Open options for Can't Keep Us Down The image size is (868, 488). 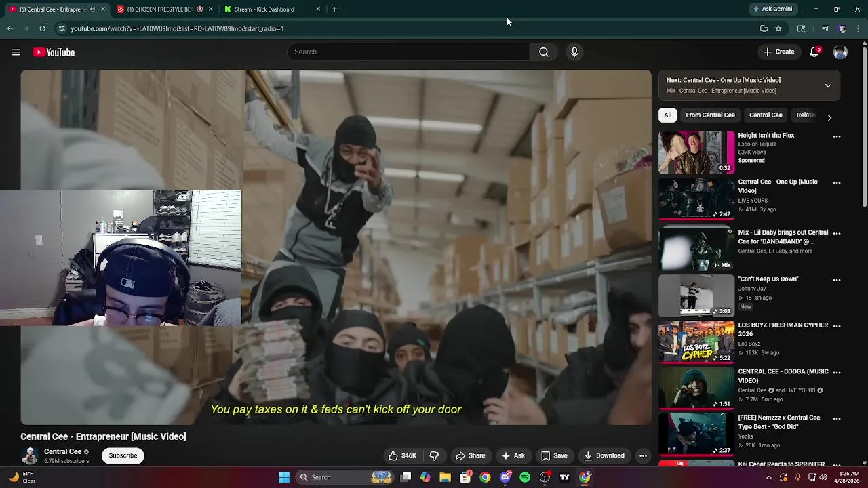pyautogui.click(x=836, y=280)
